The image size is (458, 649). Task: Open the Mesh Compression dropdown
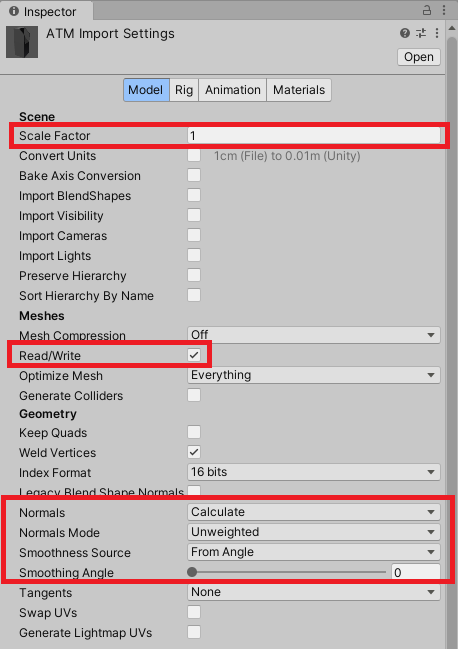pyautogui.click(x=314, y=334)
